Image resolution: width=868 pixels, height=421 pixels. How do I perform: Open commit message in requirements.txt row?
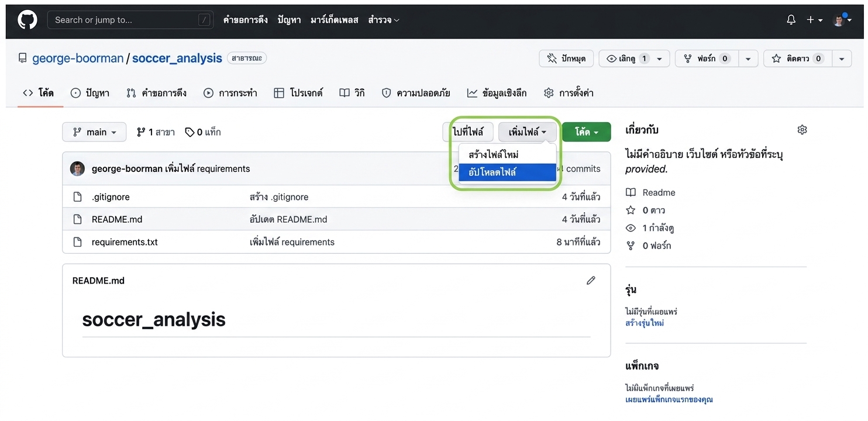(292, 242)
